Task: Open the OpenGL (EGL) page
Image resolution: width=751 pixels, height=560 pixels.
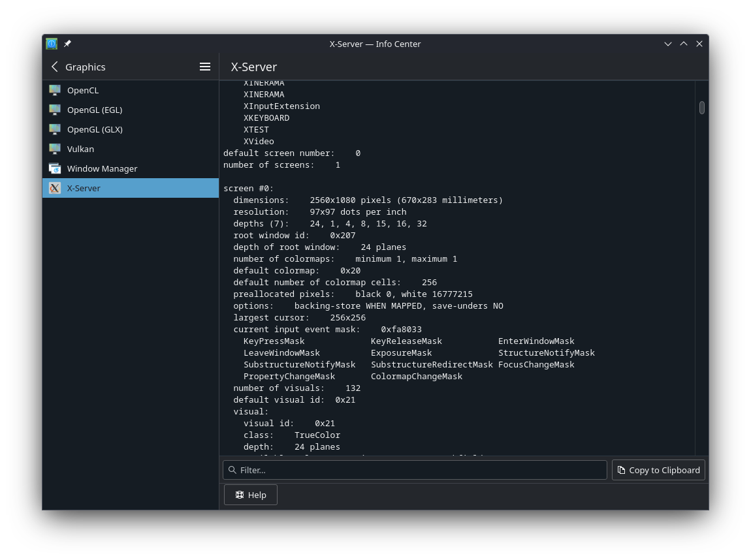Action: click(x=130, y=110)
